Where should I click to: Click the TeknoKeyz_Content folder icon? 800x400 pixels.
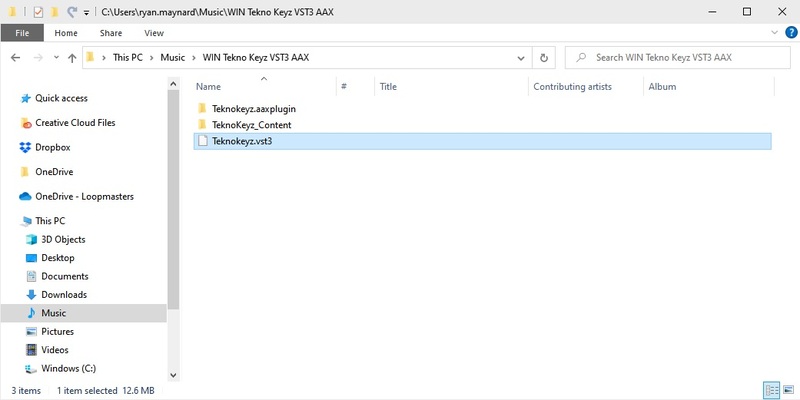pyautogui.click(x=203, y=124)
